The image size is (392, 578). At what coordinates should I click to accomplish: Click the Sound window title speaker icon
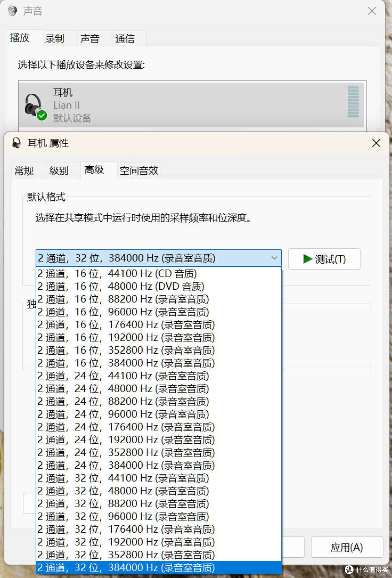coord(12,11)
